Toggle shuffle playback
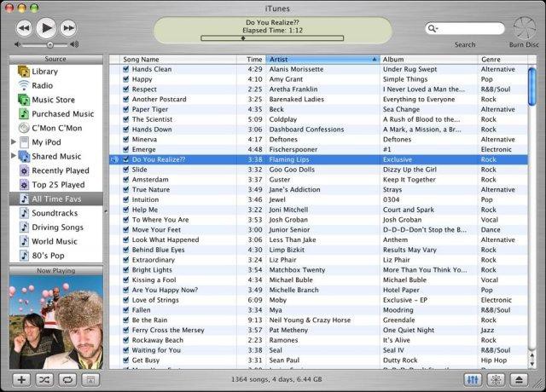The height and width of the screenshot is (392, 546). (x=45, y=379)
